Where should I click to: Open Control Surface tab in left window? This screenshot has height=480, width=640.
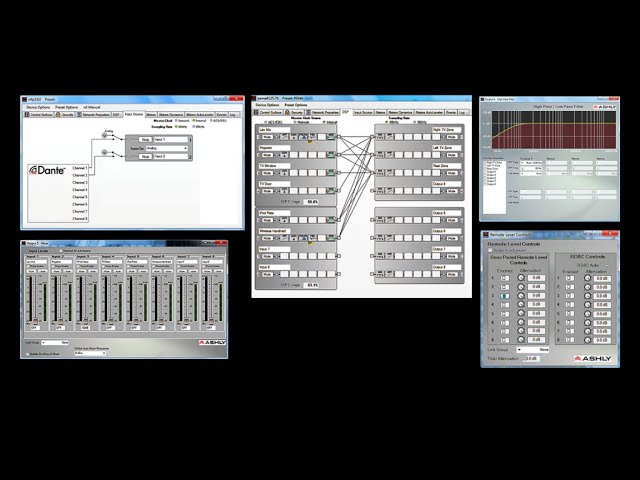41,114
